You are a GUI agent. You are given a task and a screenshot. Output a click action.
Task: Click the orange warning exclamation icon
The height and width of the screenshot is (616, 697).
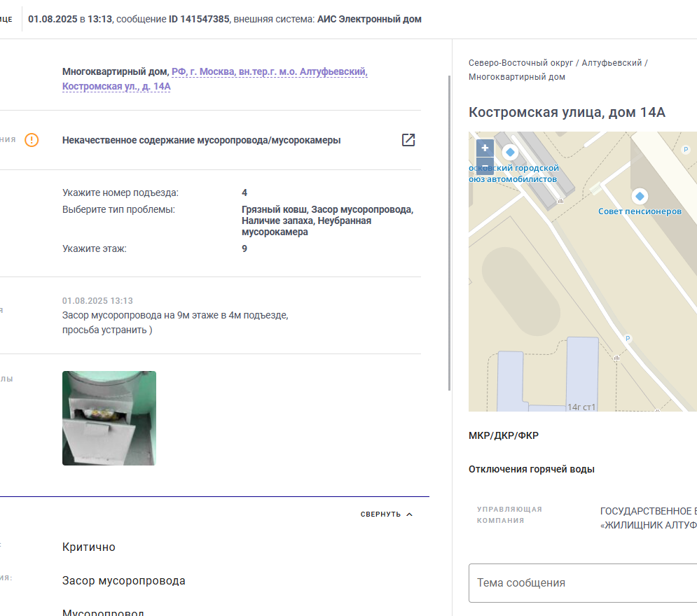pyautogui.click(x=32, y=140)
